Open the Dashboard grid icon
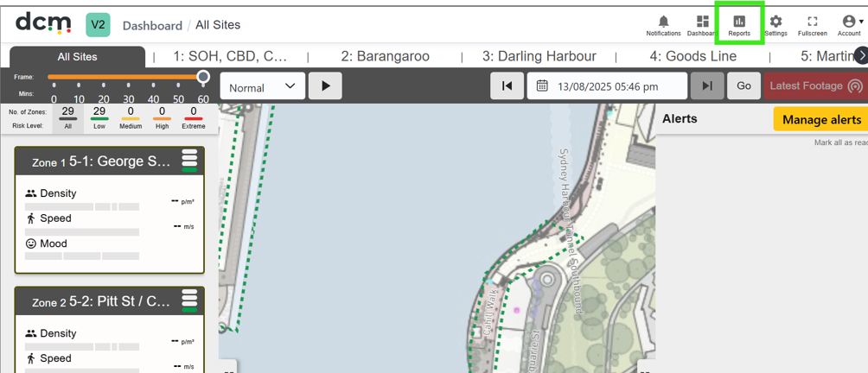This screenshot has height=373, width=868. click(x=703, y=22)
